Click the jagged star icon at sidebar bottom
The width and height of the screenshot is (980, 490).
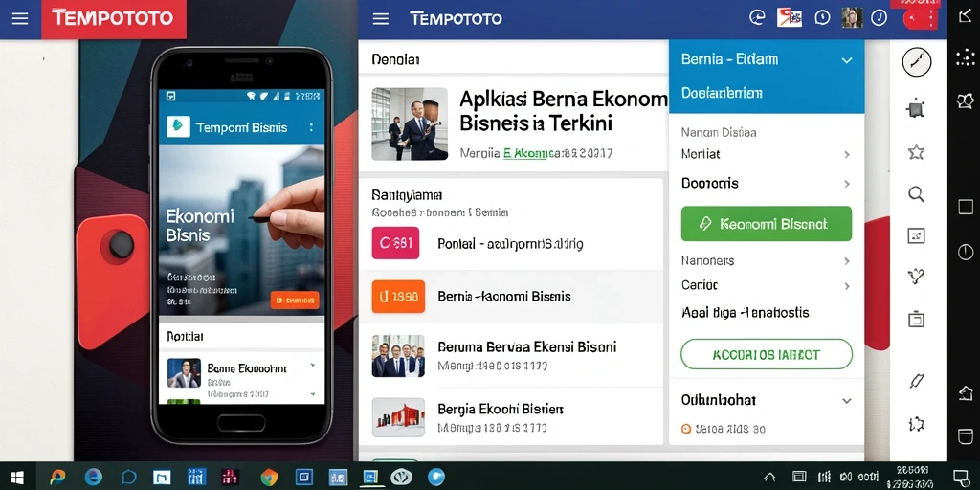(x=916, y=424)
